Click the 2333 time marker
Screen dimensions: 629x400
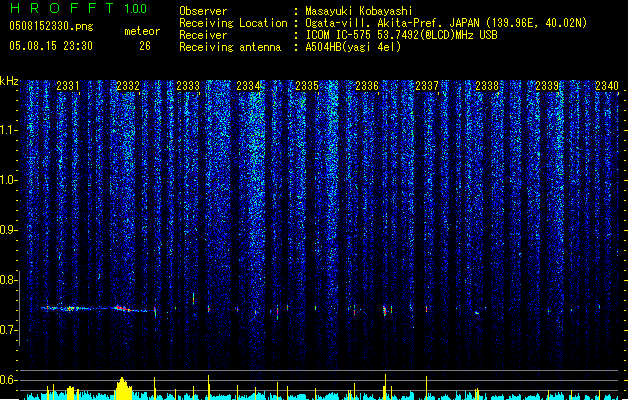[188, 85]
